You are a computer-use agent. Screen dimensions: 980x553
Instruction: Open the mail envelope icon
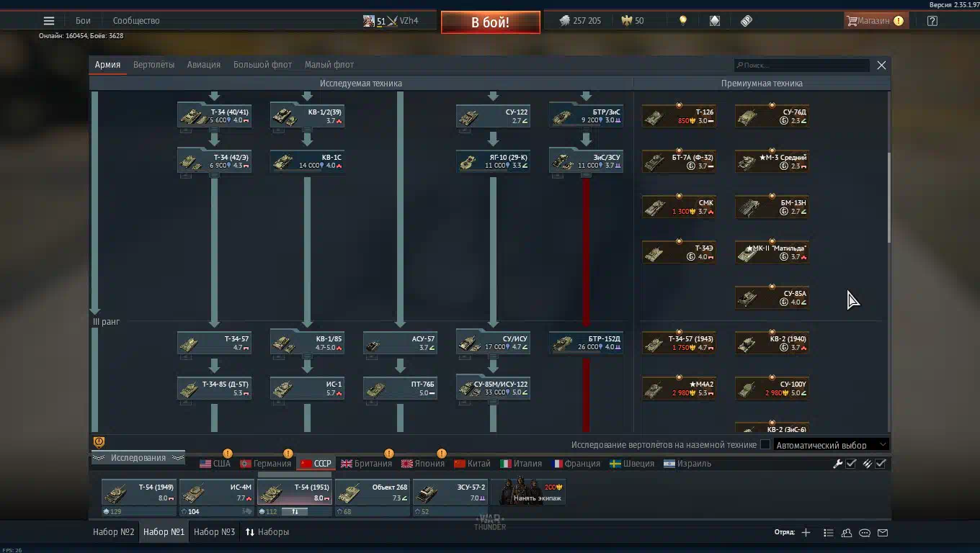coord(883,533)
